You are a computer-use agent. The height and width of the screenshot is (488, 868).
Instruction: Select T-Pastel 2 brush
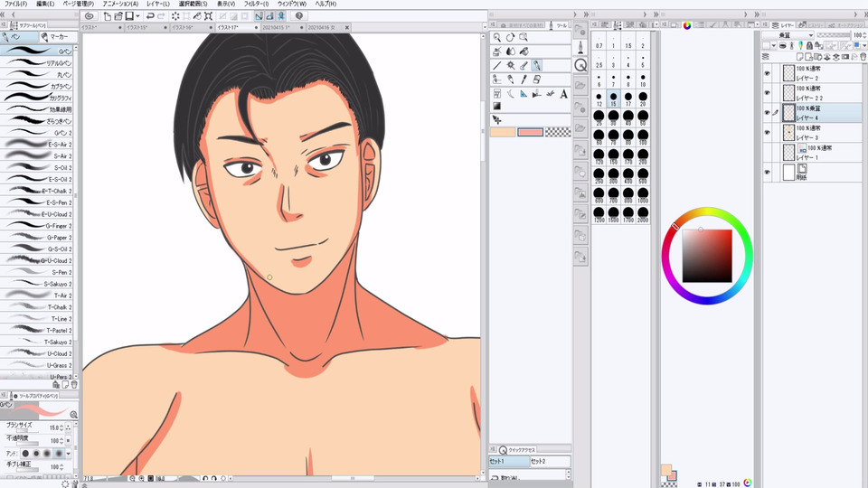[36, 330]
